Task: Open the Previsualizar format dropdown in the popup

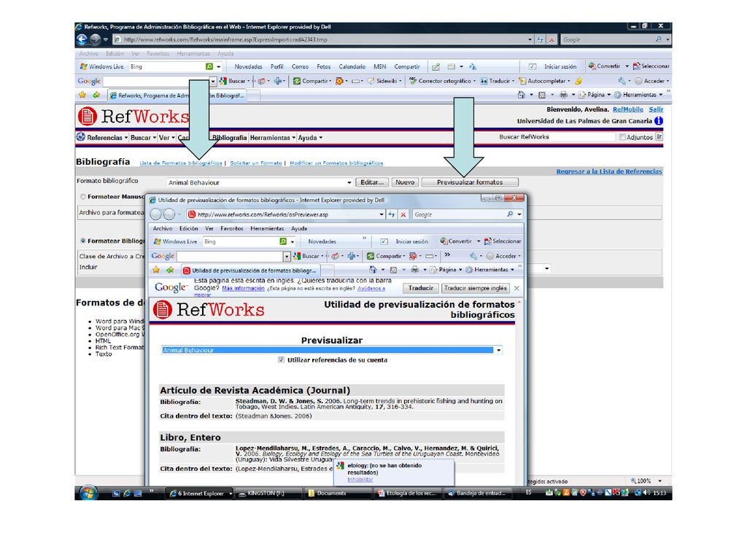Action: (x=332, y=350)
